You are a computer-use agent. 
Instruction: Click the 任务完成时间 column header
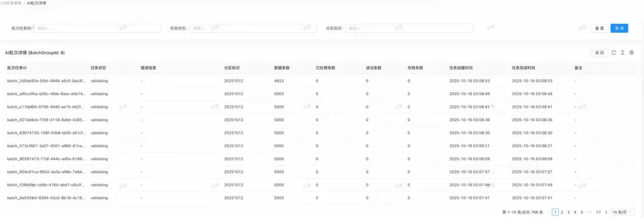click(524, 68)
